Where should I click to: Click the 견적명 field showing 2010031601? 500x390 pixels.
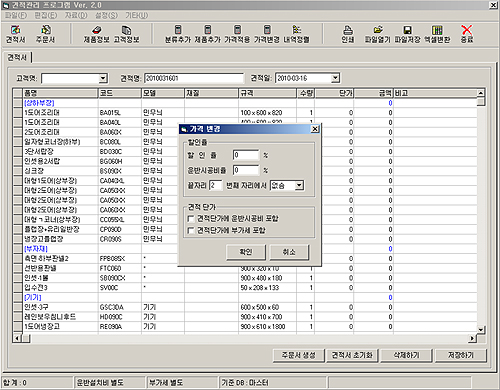(x=194, y=78)
